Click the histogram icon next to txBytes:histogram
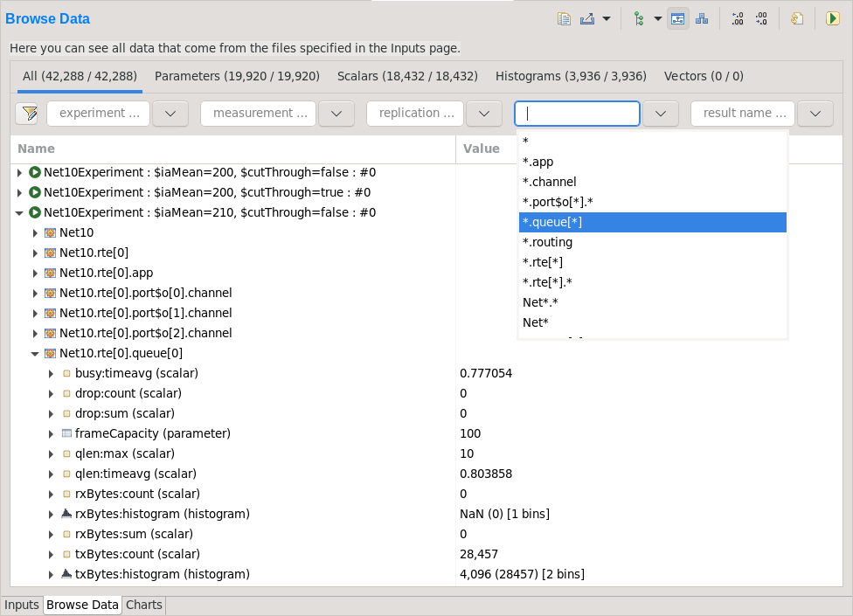 coord(66,573)
